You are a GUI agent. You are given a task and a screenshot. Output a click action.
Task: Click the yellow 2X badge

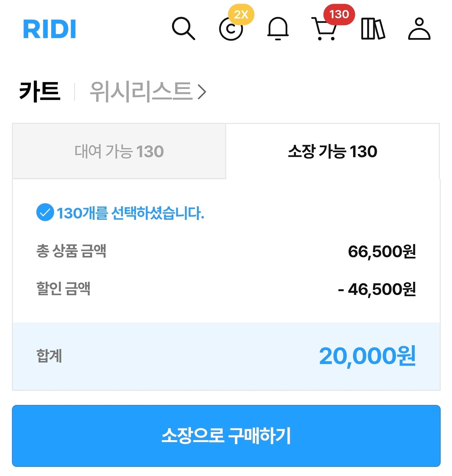[241, 15]
